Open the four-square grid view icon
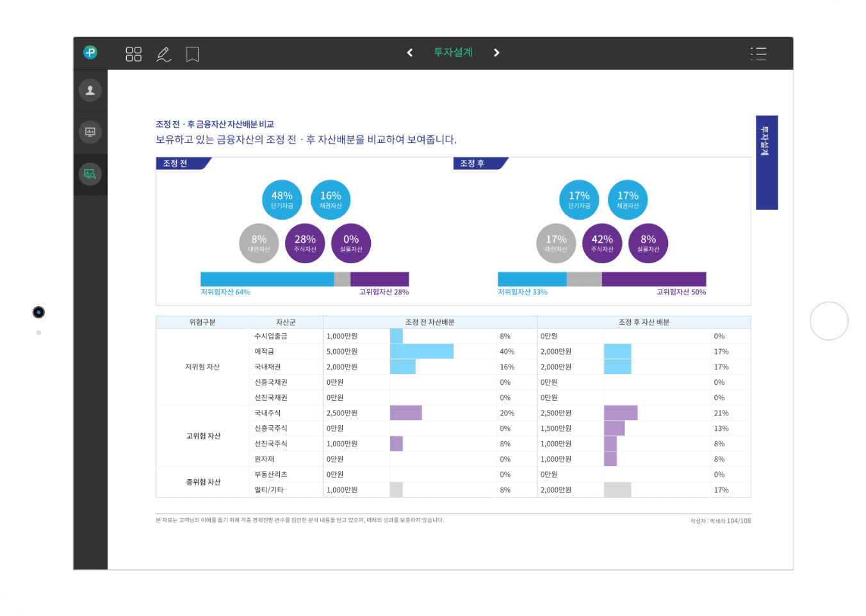This screenshot has width=866, height=616. 133,54
